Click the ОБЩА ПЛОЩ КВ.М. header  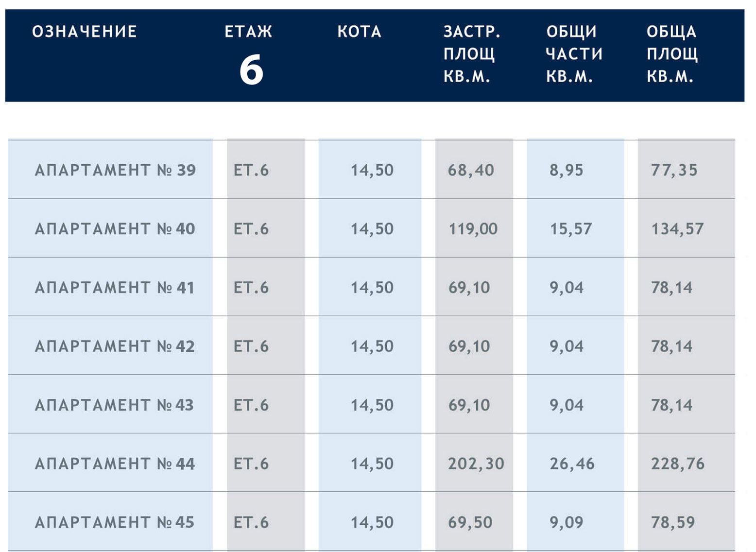point(672,54)
